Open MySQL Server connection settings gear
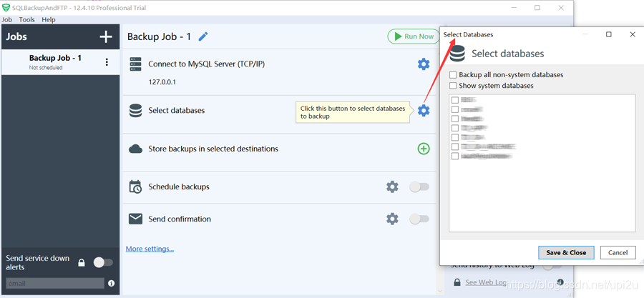 point(424,64)
